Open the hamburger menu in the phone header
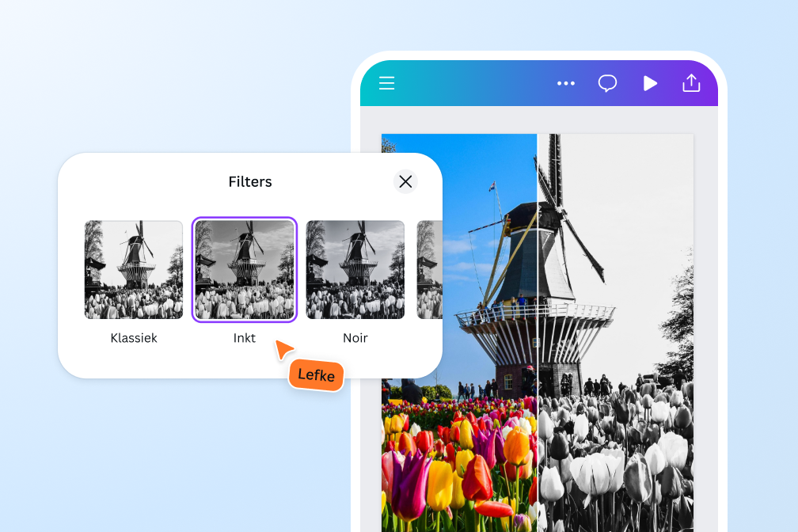The image size is (798, 532). pyautogui.click(x=387, y=83)
